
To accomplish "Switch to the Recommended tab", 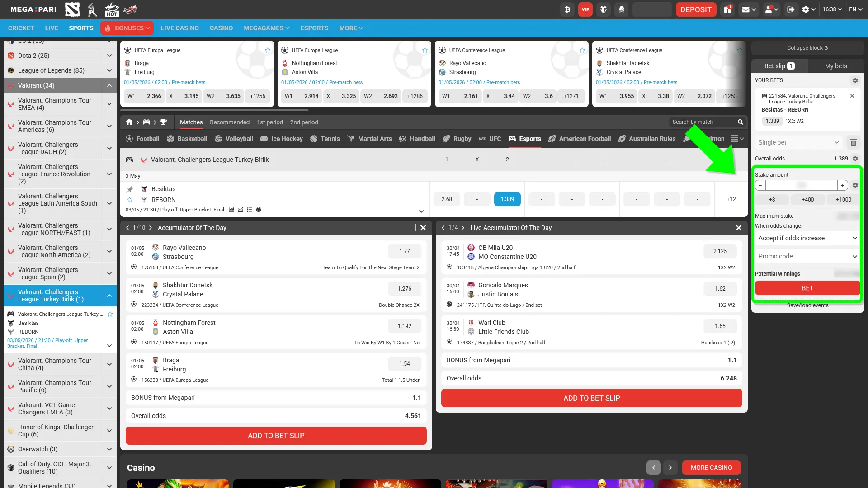I will [230, 122].
